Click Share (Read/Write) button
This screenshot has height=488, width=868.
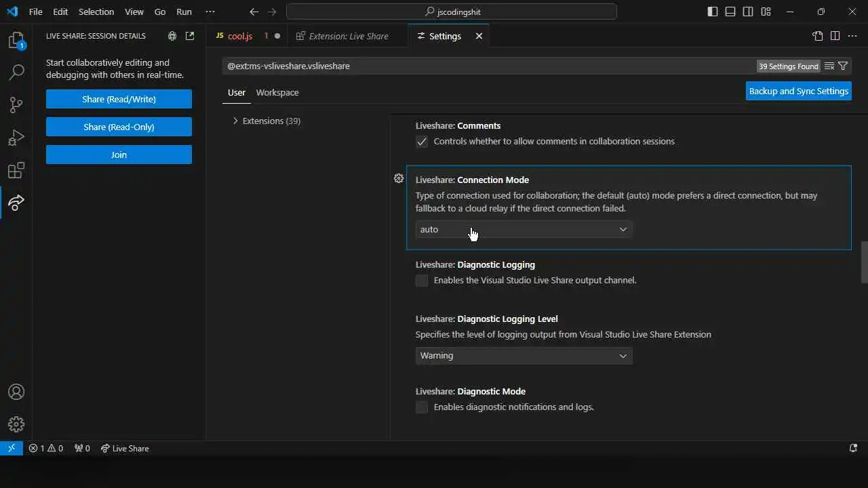[x=119, y=99]
